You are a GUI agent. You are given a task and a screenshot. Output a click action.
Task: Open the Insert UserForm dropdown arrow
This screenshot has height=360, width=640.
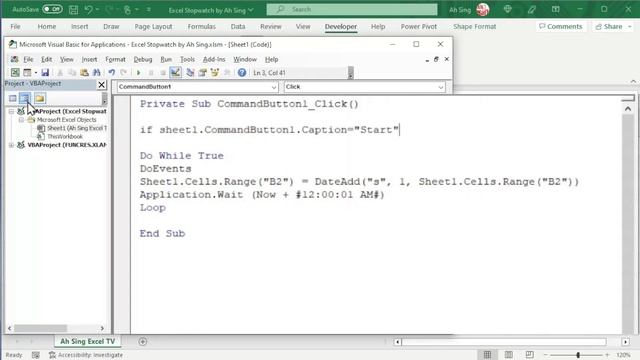(36, 73)
